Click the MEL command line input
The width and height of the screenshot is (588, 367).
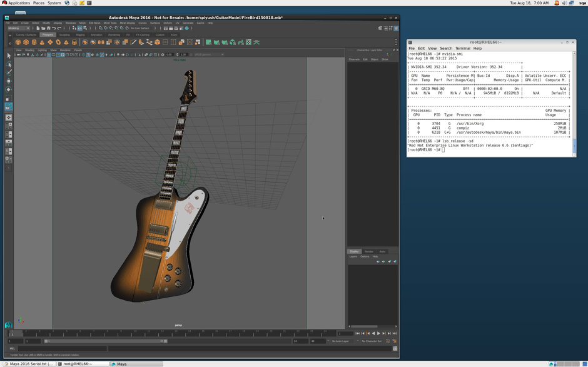click(63, 349)
